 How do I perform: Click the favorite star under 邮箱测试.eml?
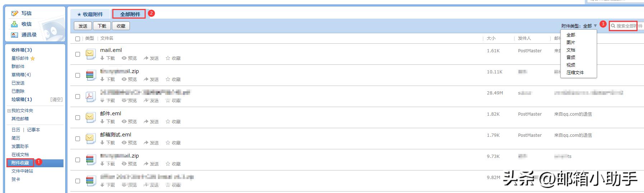[x=168, y=143]
